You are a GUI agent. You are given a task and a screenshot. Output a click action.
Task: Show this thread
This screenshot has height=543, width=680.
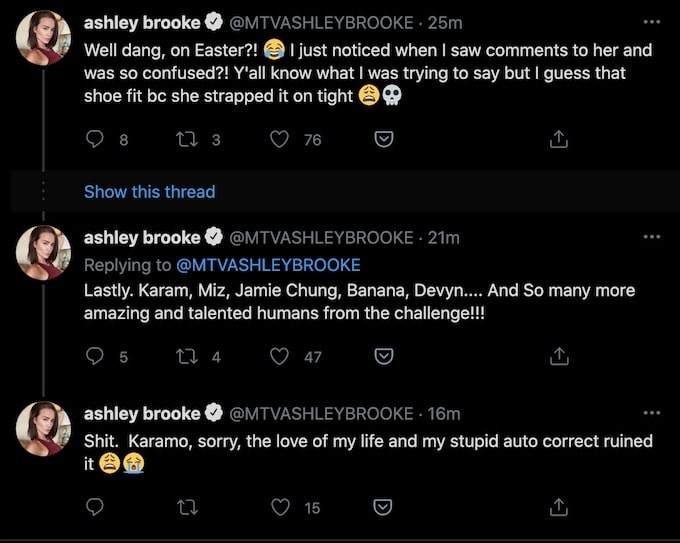(x=149, y=191)
